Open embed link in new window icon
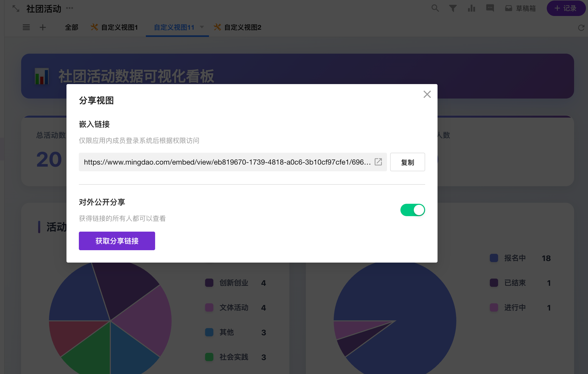The width and height of the screenshot is (588, 374). click(378, 162)
